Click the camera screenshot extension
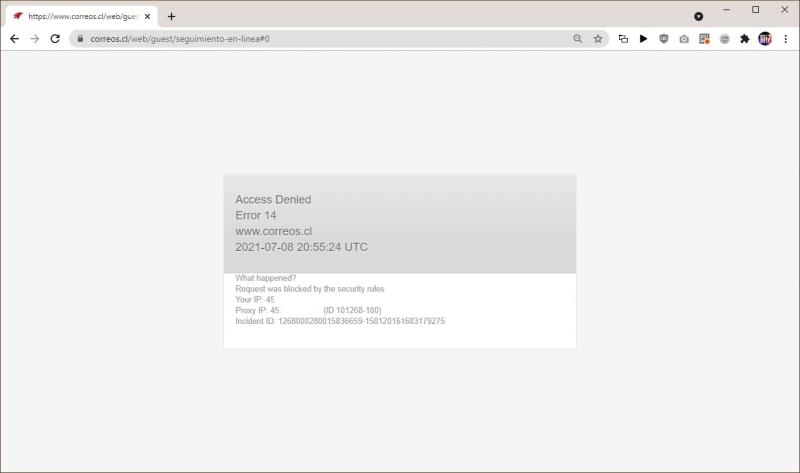 tap(684, 39)
